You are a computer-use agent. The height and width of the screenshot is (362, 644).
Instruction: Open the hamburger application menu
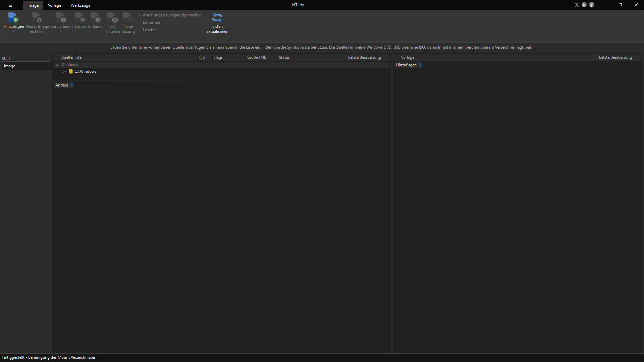click(10, 5)
